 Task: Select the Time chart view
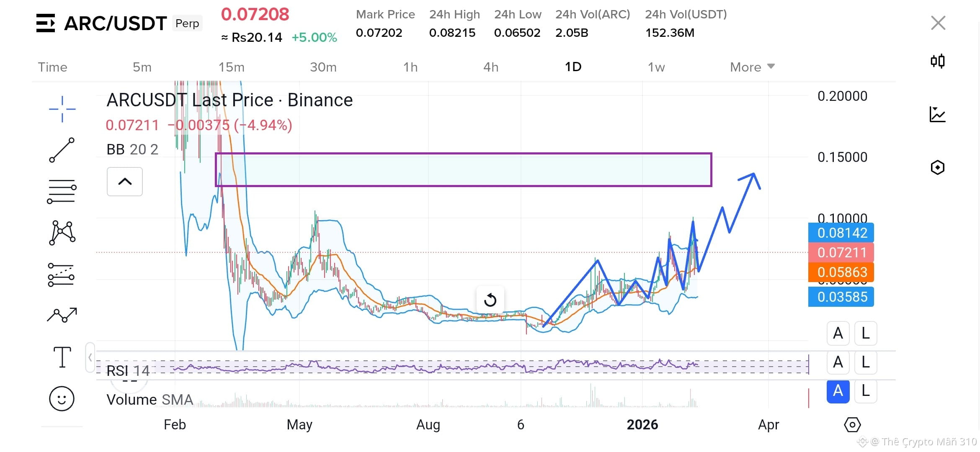53,67
